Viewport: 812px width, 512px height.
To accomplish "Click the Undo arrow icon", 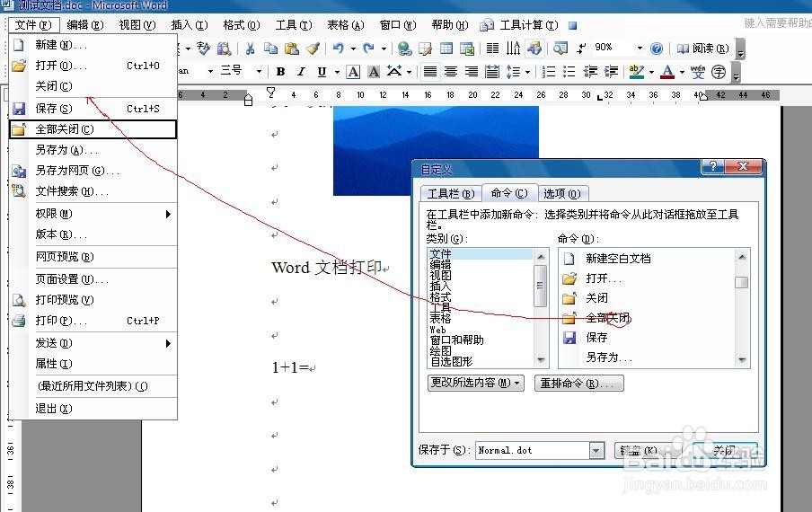I will click(x=338, y=49).
